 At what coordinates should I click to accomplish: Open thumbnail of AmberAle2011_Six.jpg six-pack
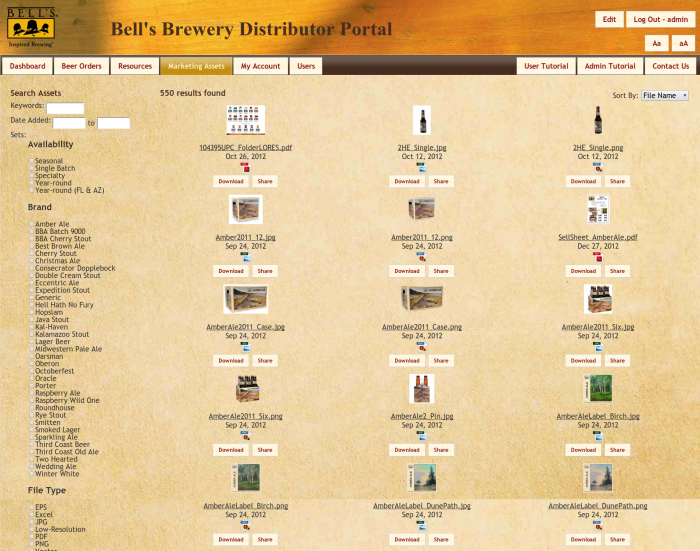[x=598, y=299]
